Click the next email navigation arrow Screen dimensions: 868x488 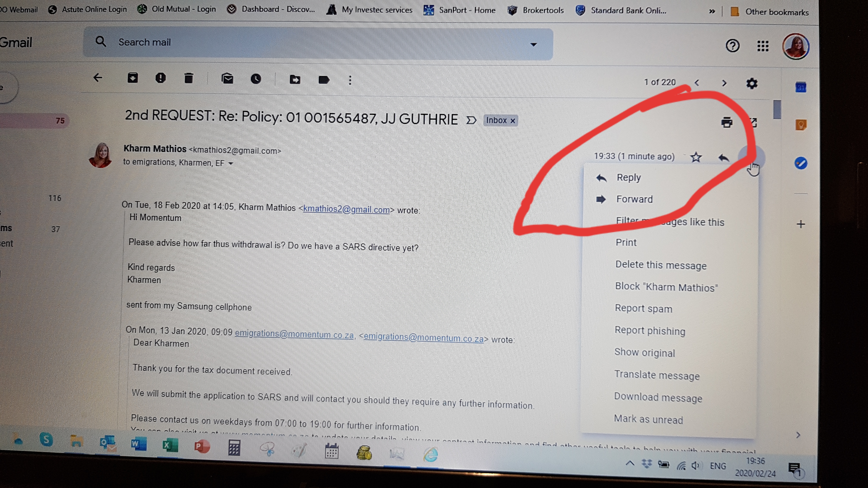click(x=724, y=83)
